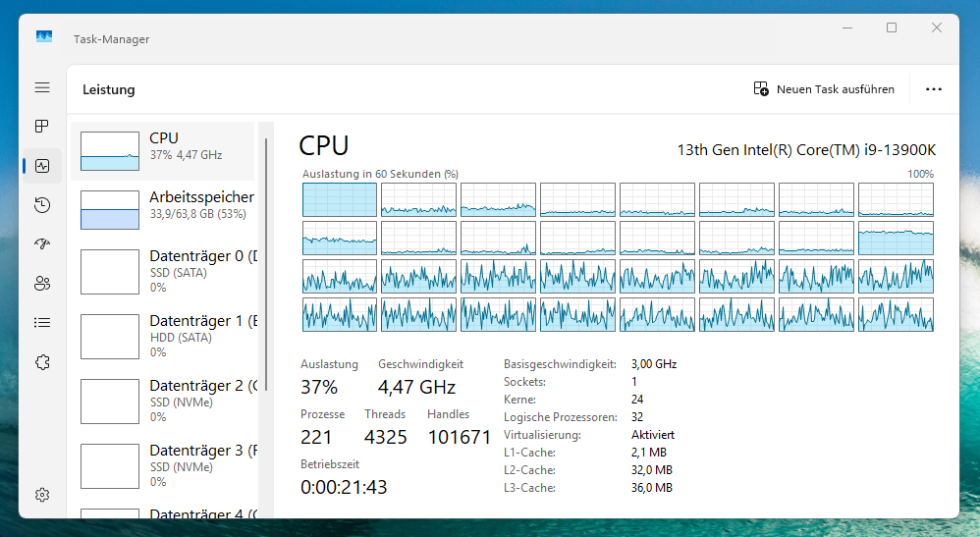Click the Arbeitsspeicher mini graph thumbnail

(110, 210)
